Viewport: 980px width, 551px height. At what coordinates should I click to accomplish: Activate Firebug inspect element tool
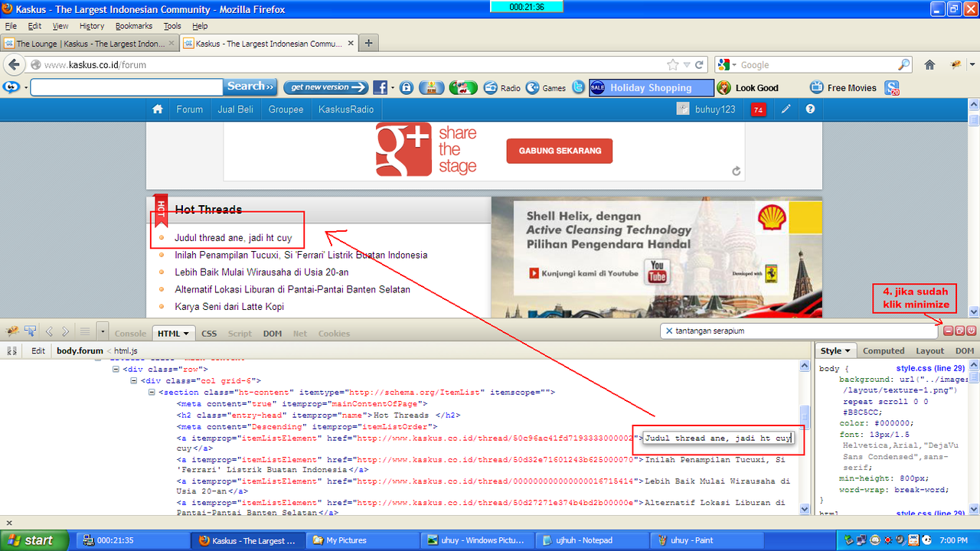tap(31, 331)
